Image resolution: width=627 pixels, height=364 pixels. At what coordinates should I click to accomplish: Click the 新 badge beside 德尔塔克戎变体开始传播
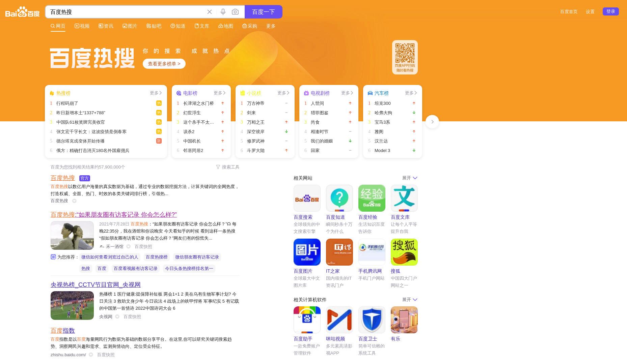click(159, 141)
